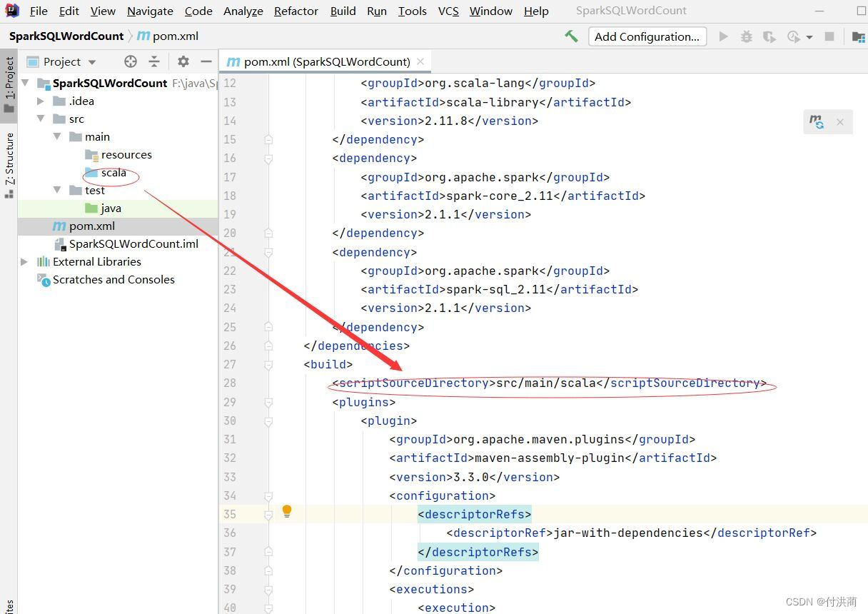Open the Refactor menu
The image size is (868, 614).
[296, 11]
